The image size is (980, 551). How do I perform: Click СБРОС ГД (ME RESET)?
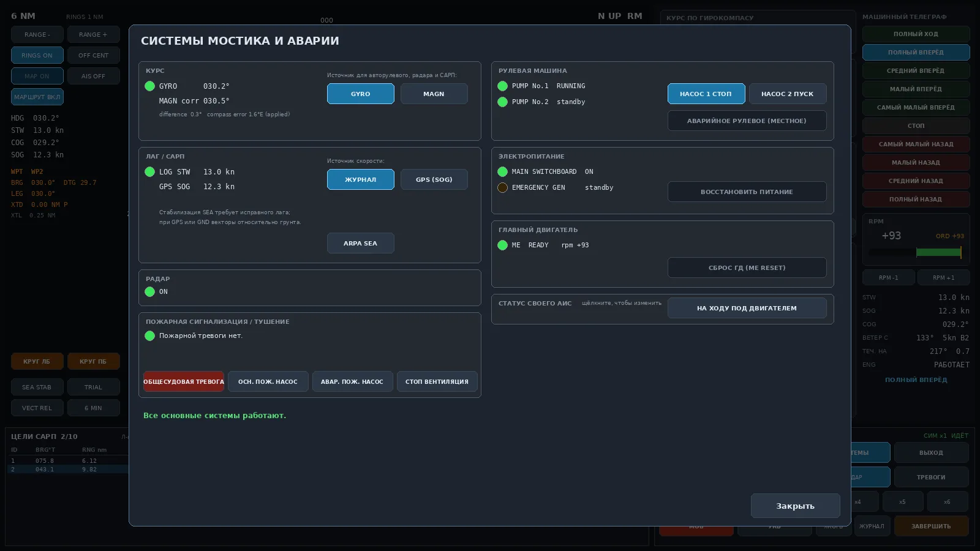coord(747,268)
